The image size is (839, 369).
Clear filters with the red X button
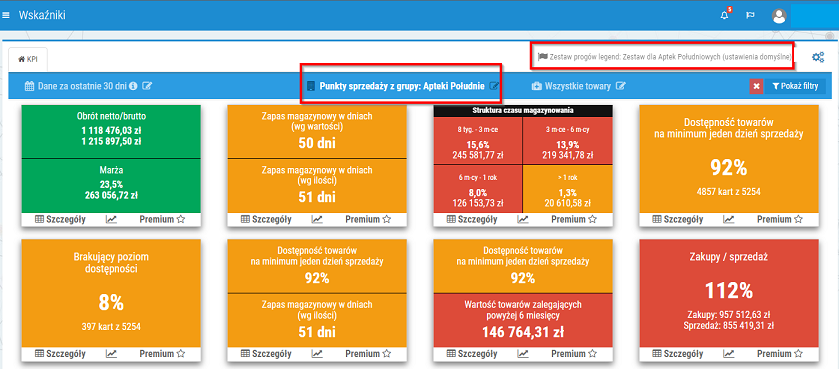[x=757, y=86]
